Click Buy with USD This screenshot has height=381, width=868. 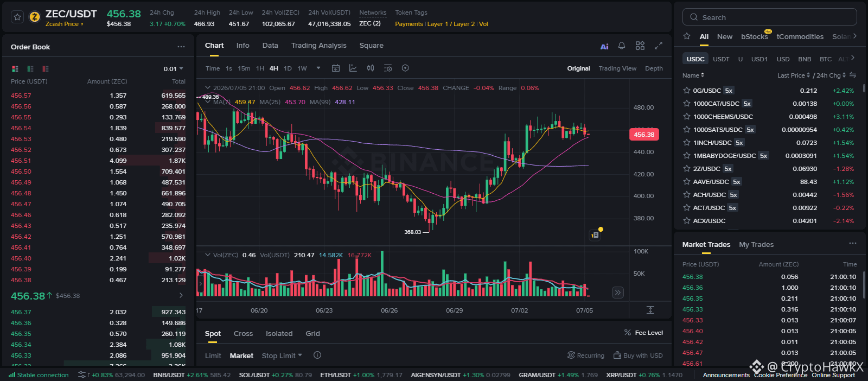tap(638, 355)
